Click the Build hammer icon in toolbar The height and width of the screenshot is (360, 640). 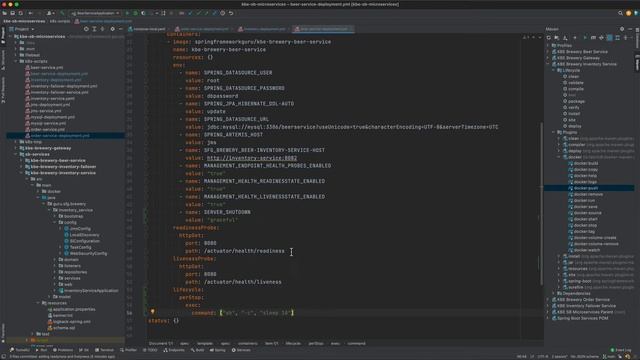62,13
